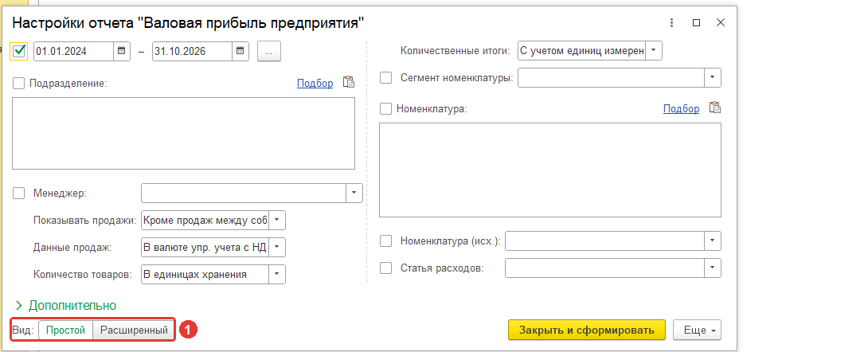Enable the Номенклатура (исх.) checkbox
This screenshot has width=868, height=352.
click(x=386, y=241)
